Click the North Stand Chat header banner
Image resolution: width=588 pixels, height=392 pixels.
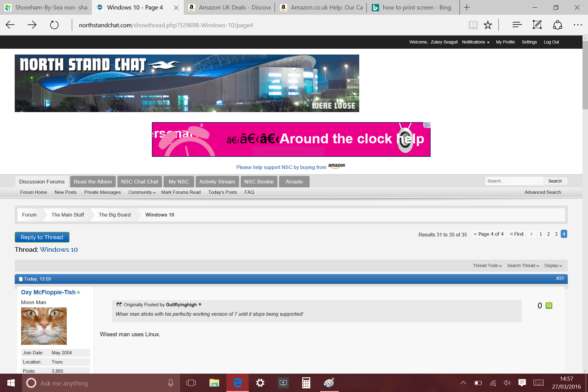click(187, 83)
